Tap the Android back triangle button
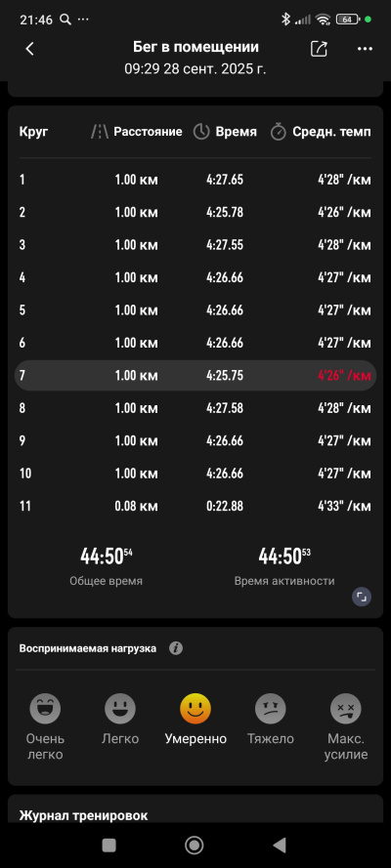Viewport: 391px width, 868px height. (x=280, y=845)
